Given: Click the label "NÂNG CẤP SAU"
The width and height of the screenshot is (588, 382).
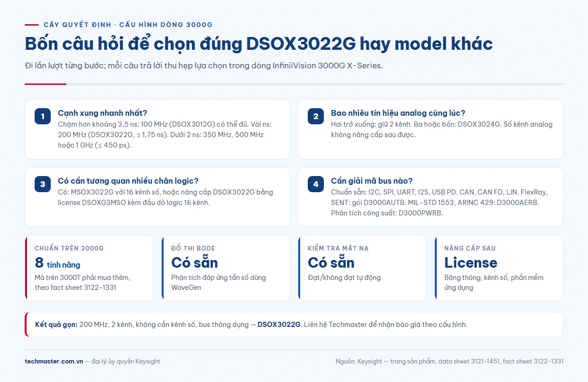Looking at the screenshot, I should click(x=470, y=248).
